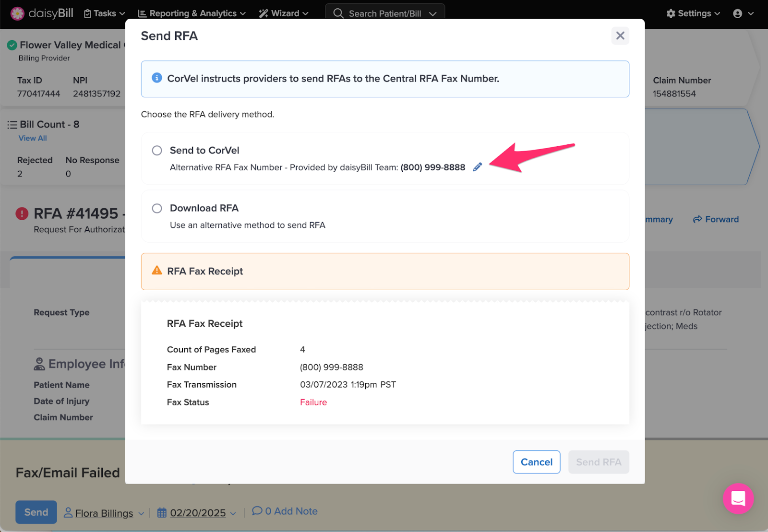The width and height of the screenshot is (768, 532).
Task: Click the person icon beside Flora Billings
Action: click(x=68, y=513)
